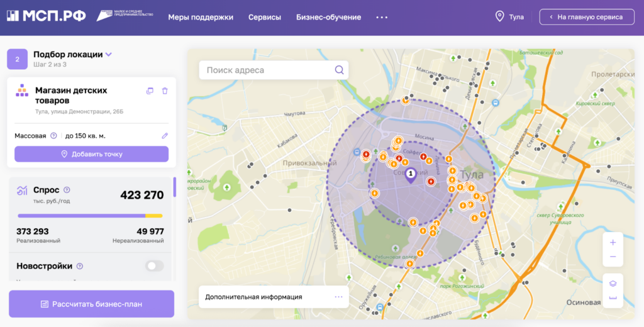
Task: Click the numbered location pin on map
Action: [x=411, y=174]
